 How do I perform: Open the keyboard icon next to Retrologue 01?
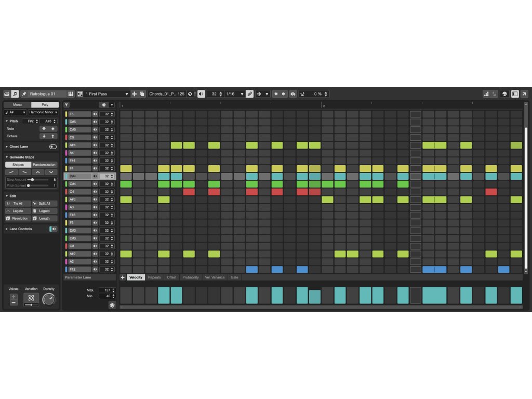click(x=71, y=94)
